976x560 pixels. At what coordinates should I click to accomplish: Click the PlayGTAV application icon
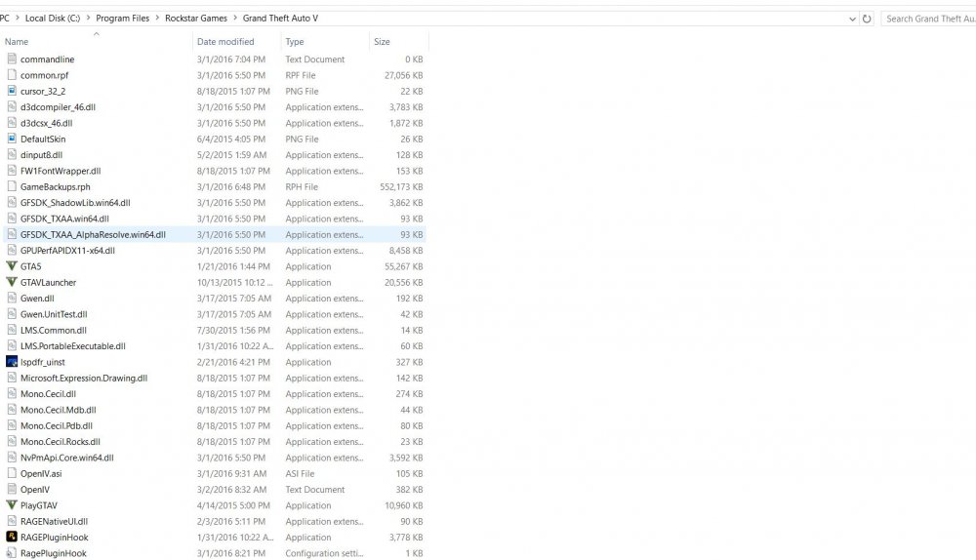point(11,505)
